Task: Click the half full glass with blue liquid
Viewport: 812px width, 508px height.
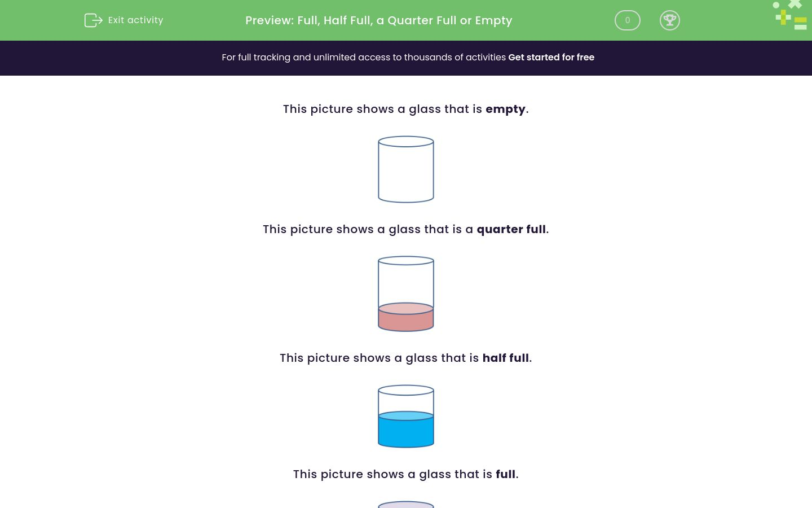Action: (406, 416)
